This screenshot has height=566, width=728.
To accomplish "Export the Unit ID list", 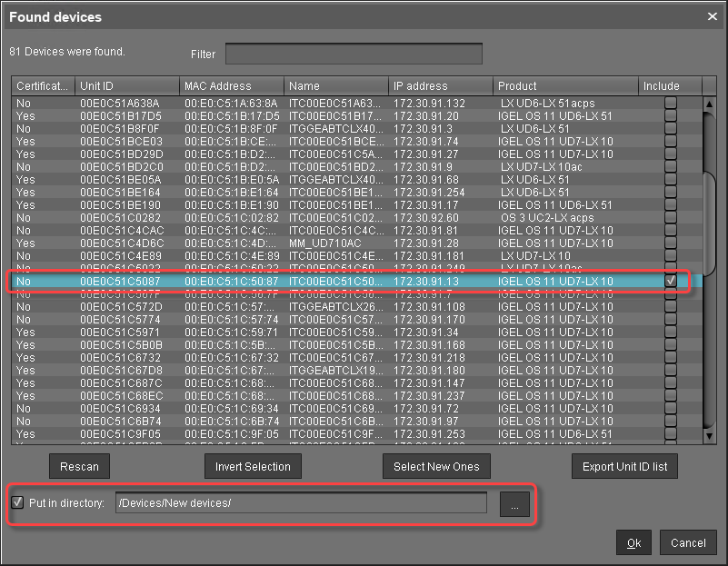I will [x=624, y=467].
